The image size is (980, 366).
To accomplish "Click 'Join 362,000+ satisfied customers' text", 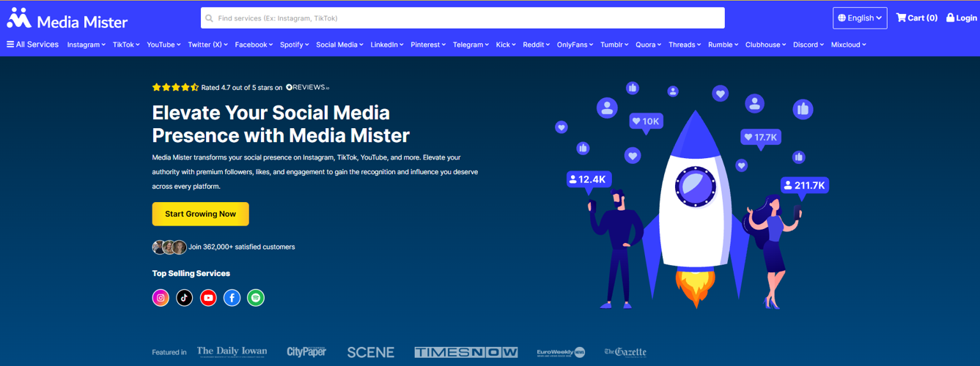I will point(242,247).
